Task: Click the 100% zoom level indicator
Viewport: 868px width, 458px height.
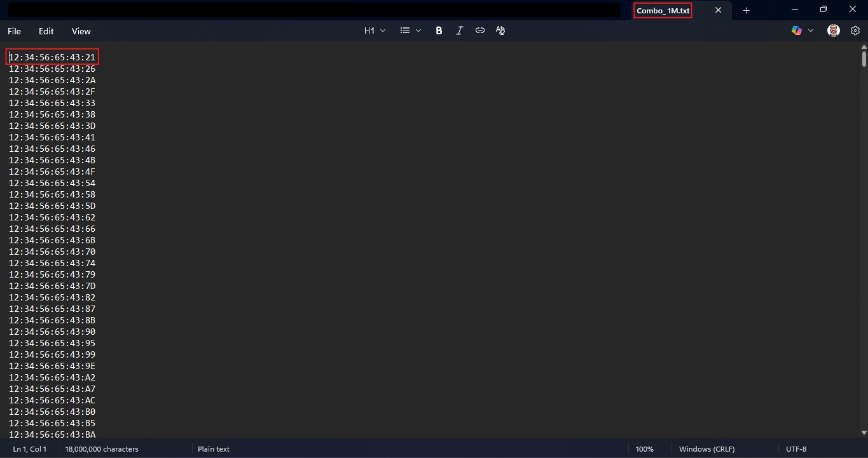Action: (644, 449)
